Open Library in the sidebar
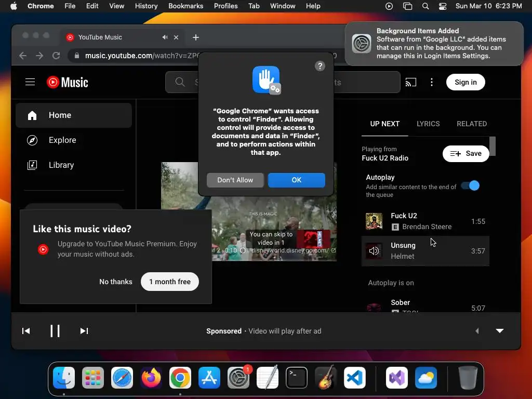Image resolution: width=532 pixels, height=399 pixels. coord(74,165)
